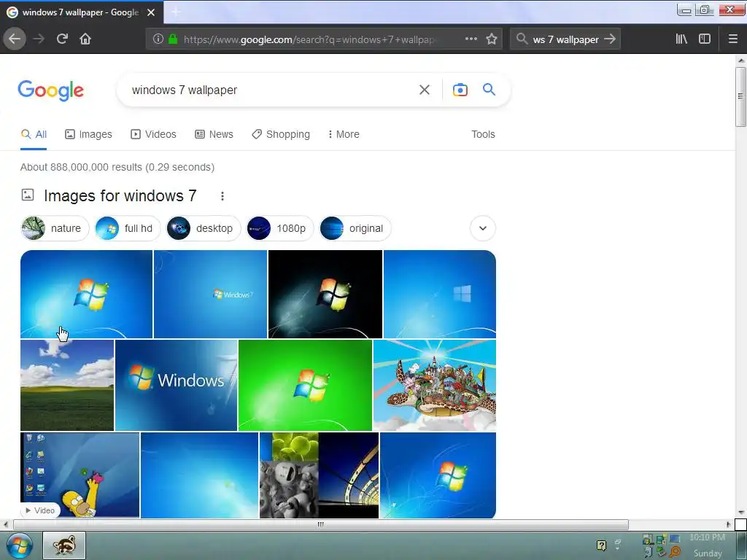The width and height of the screenshot is (747, 560).
Task: Click the About 888,000,000 results text
Action: [x=117, y=167]
